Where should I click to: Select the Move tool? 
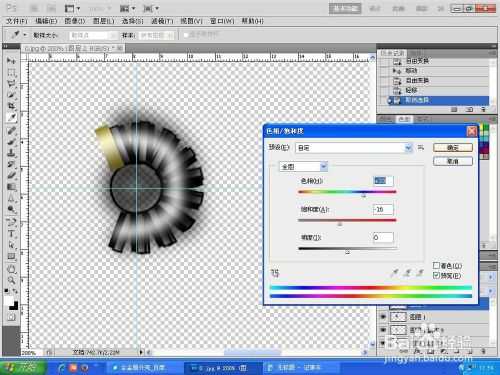point(11,61)
